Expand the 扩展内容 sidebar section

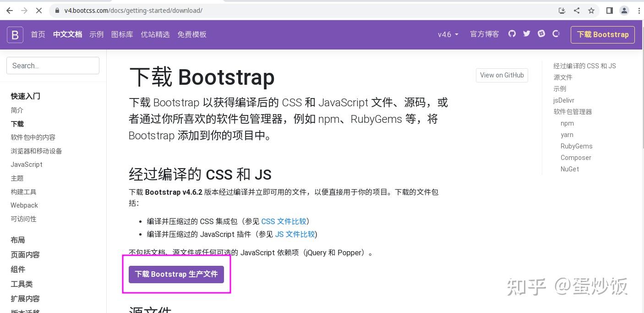(x=25, y=299)
